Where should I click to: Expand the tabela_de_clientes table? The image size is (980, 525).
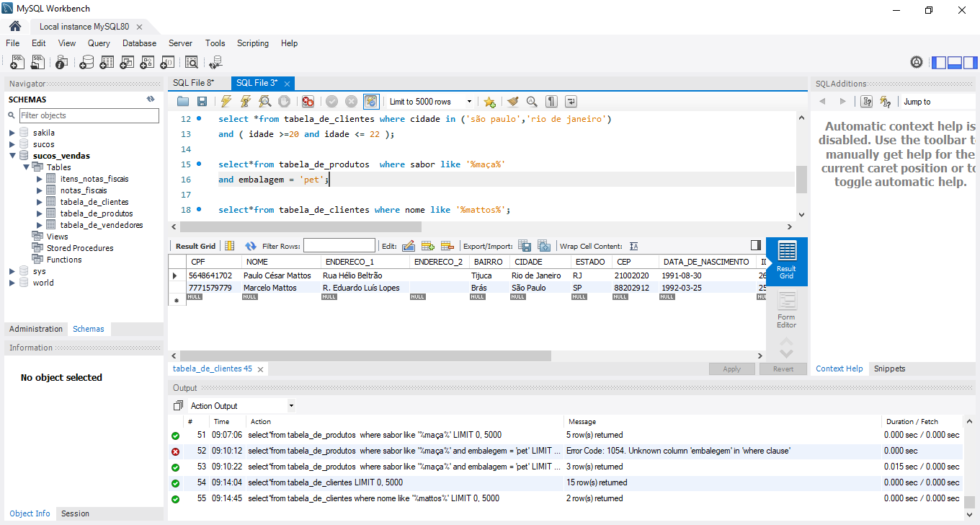pyautogui.click(x=40, y=202)
